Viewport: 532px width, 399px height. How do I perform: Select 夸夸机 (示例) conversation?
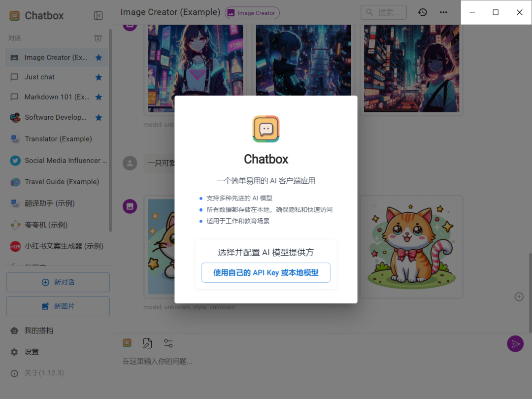tap(57, 225)
